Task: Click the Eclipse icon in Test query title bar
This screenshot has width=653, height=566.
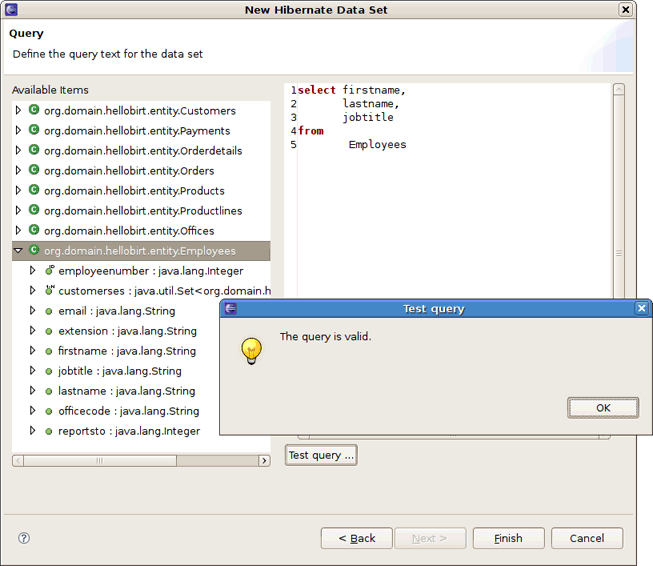Action: pos(231,308)
